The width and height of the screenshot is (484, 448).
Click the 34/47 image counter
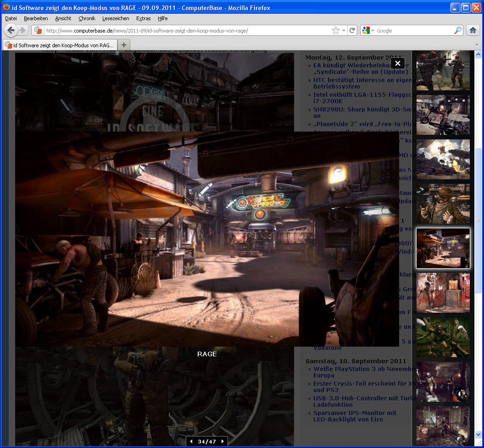207,442
